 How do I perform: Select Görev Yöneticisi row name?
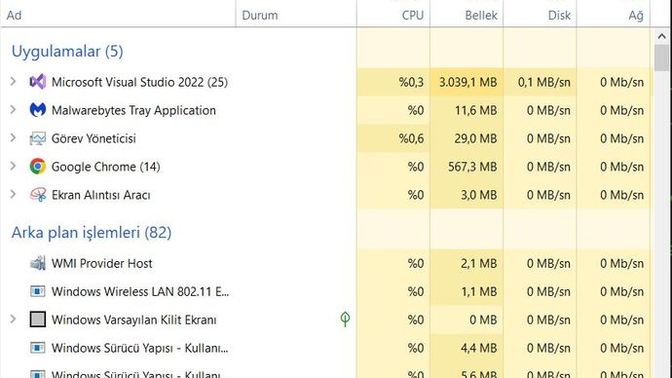pos(94,138)
